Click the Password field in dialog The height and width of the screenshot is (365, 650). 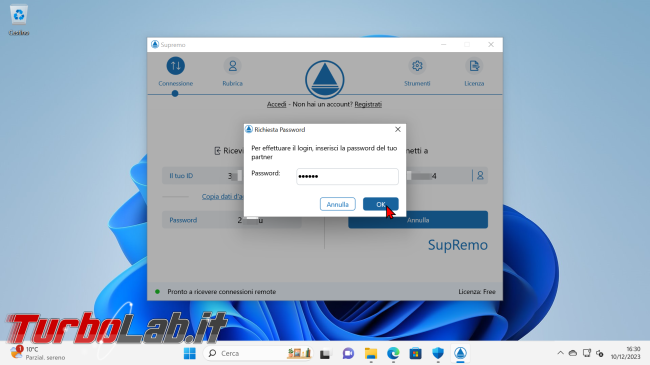coord(347,176)
